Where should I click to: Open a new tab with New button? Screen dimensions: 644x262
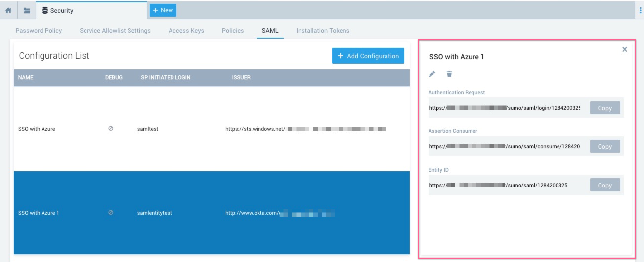click(x=163, y=10)
